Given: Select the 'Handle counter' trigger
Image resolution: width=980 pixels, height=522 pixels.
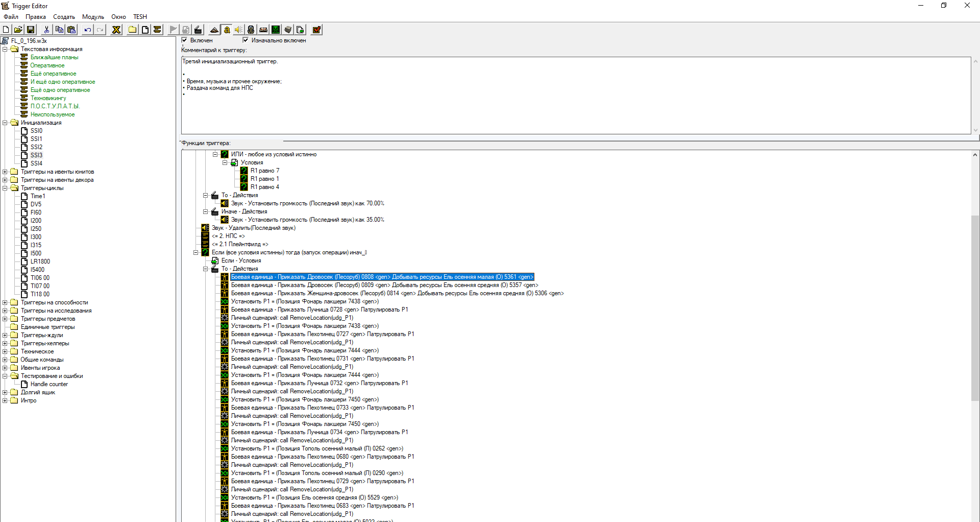Looking at the screenshot, I should click(49, 384).
